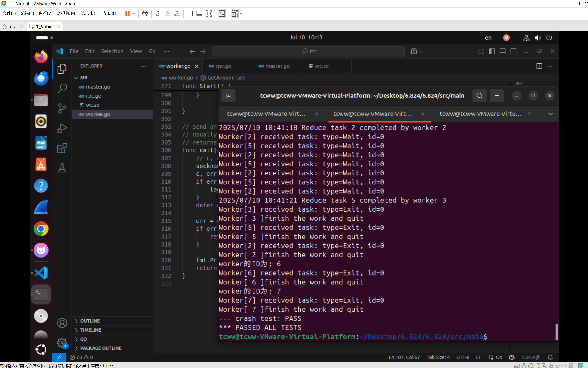The width and height of the screenshot is (588, 368).
Task: Open the Manage gear icon in VS Code
Action: point(62,343)
